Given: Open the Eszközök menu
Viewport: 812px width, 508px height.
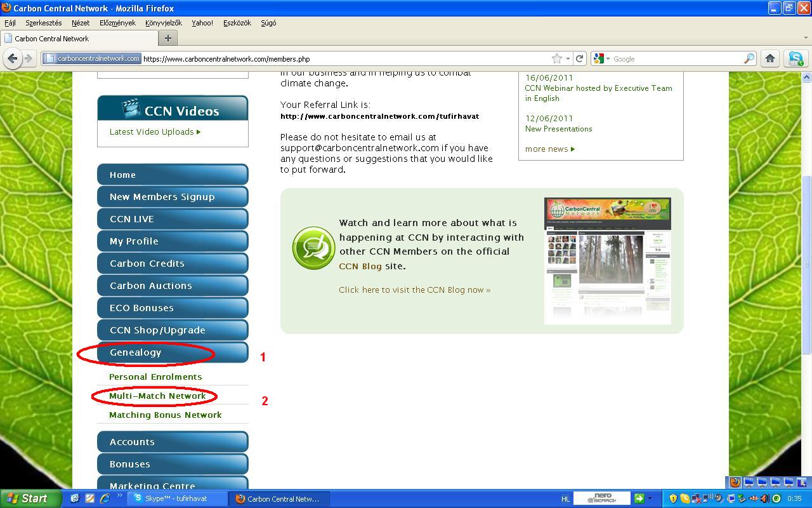Looking at the screenshot, I should 237,23.
